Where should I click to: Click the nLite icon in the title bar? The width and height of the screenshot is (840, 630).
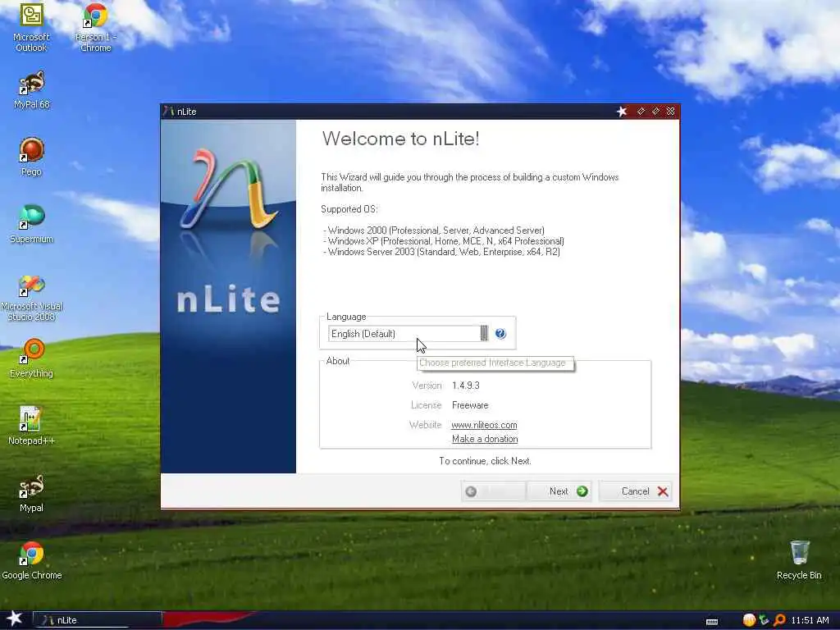pyautogui.click(x=169, y=111)
